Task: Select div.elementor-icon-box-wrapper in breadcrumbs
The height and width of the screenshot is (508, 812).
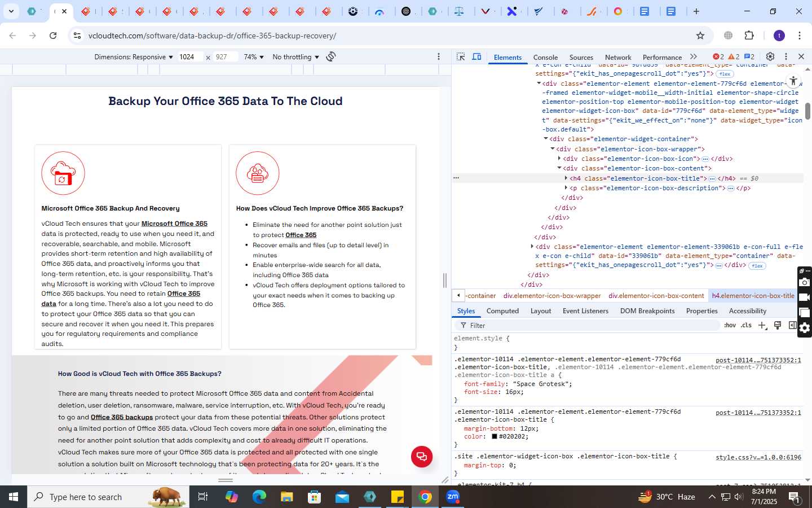Action: click(x=552, y=296)
